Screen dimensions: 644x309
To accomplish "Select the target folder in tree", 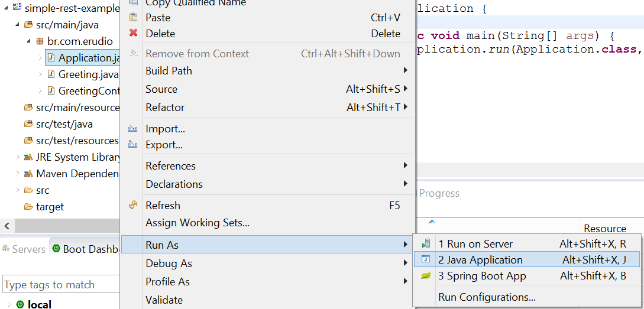I will click(50, 207).
